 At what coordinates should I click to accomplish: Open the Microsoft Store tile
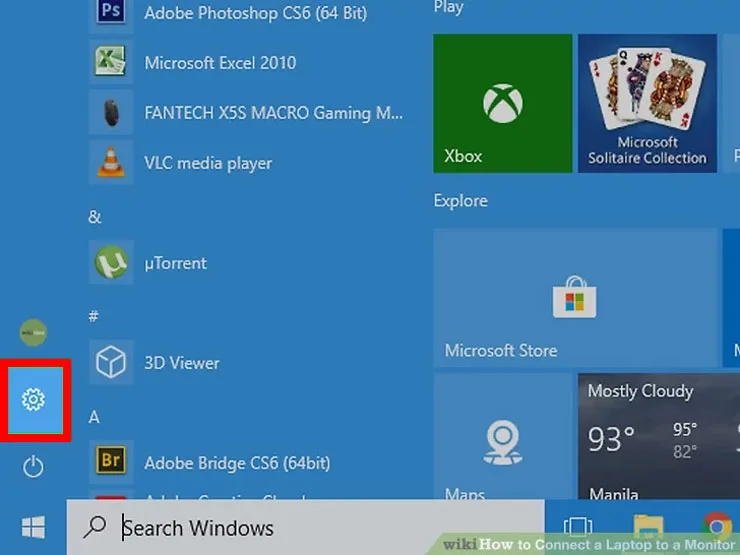pos(575,298)
